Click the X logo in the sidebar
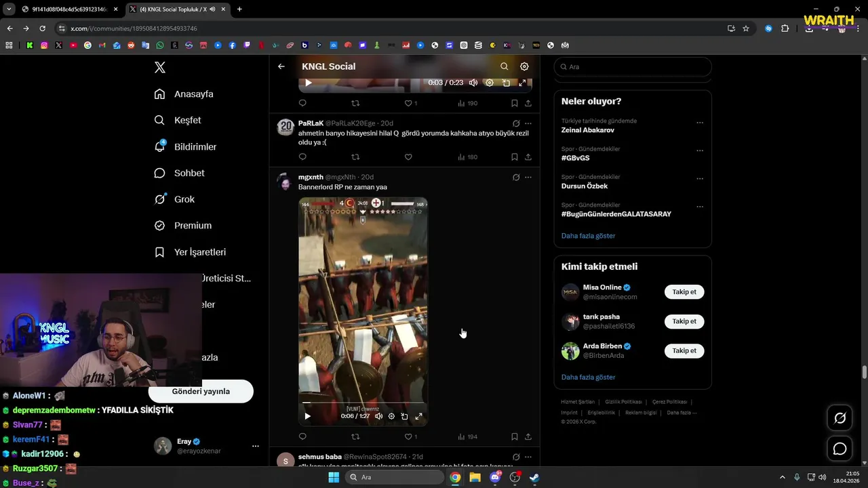Image resolution: width=868 pixels, height=488 pixels. coord(159,67)
